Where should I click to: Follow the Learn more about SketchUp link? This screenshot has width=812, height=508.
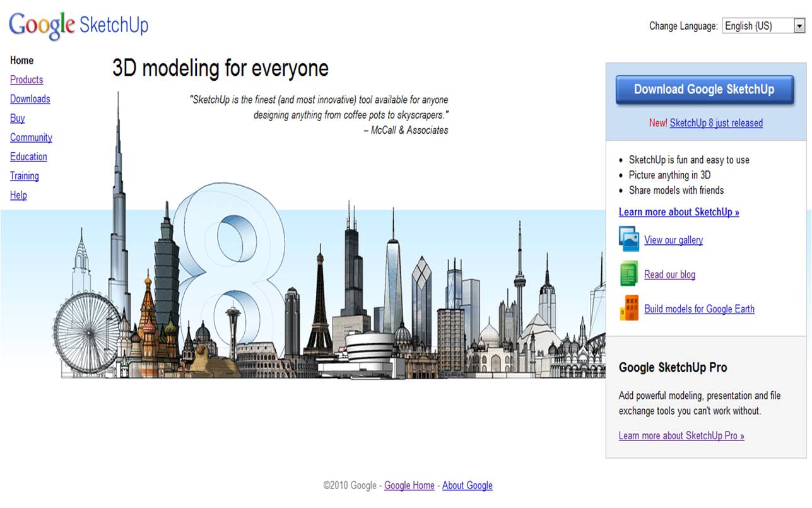(679, 212)
